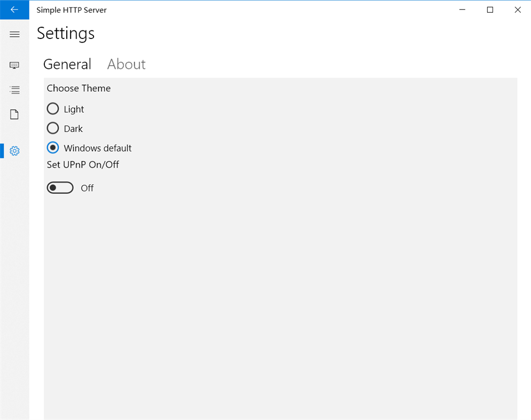Open the server monitor page icon

(14, 65)
